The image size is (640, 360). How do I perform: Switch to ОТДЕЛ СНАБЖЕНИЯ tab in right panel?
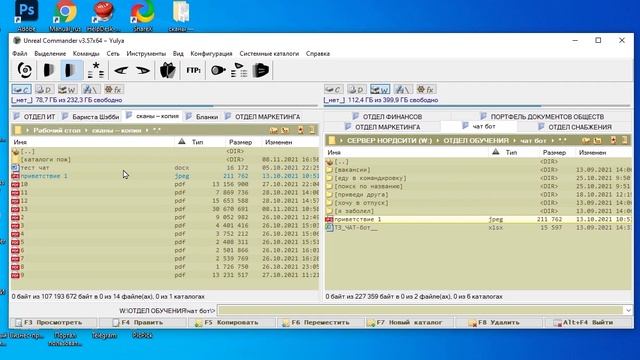pos(575,127)
